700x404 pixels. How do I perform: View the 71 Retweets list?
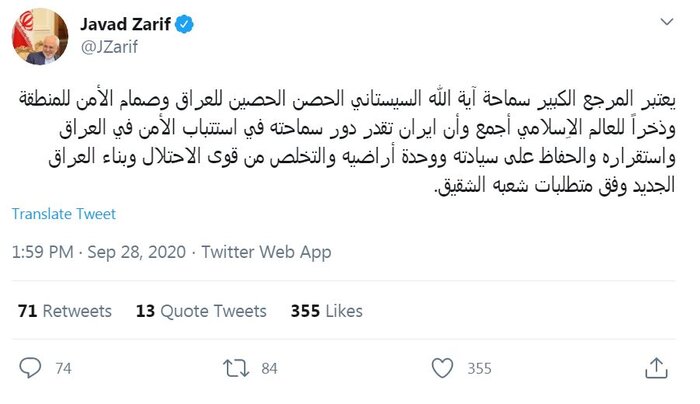tap(65, 312)
